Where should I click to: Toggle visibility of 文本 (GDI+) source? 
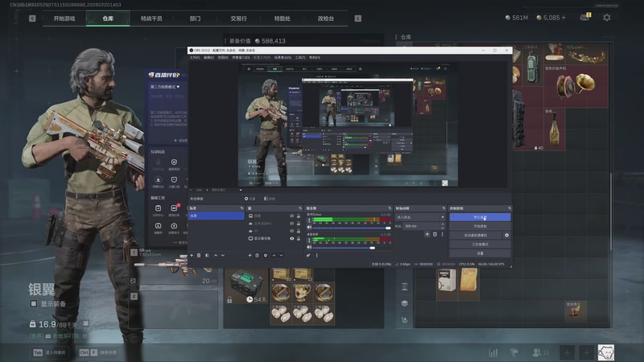pyautogui.click(x=291, y=224)
